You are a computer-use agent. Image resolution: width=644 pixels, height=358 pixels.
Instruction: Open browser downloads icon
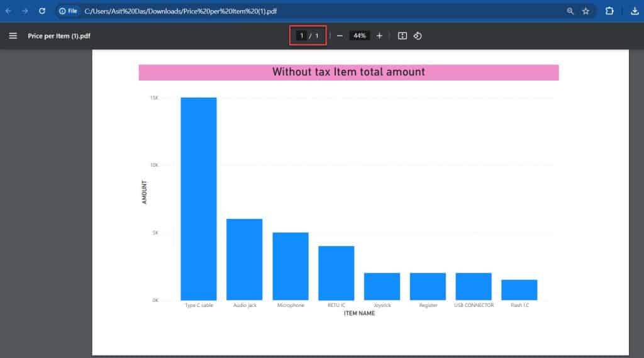[635, 11]
